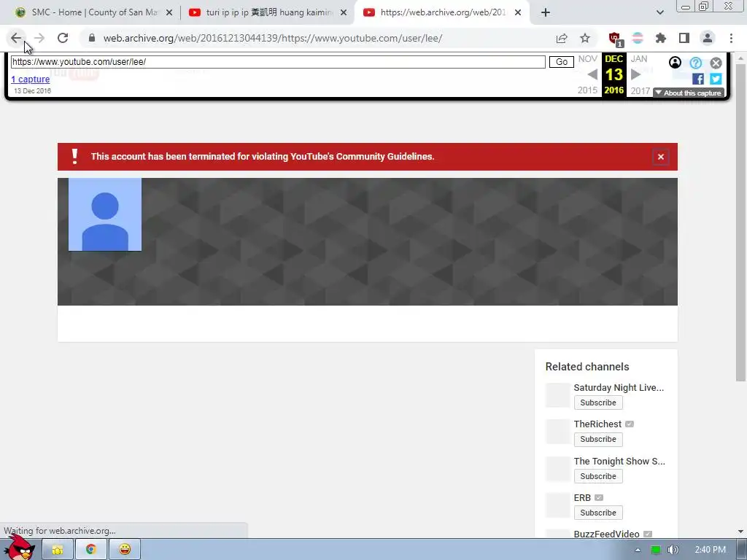The height and width of the screenshot is (560, 747).
Task: Select NOV month in Wayback toolbar
Action: (587, 58)
